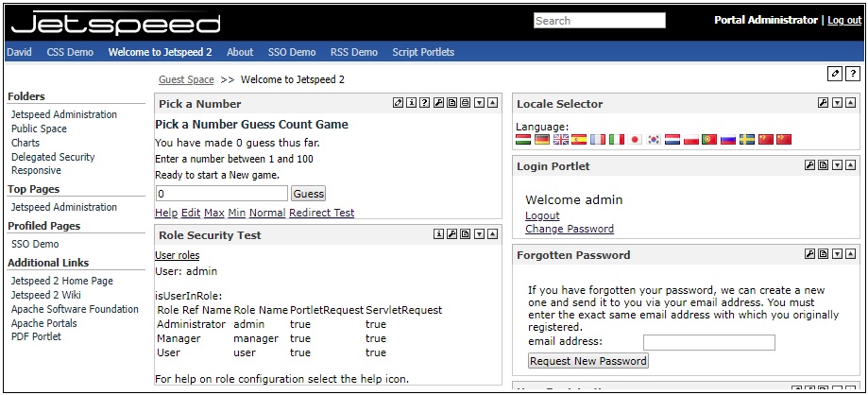Click the info icon in Role Security Test
Image resolution: width=868 pixels, height=395 pixels.
click(438, 234)
